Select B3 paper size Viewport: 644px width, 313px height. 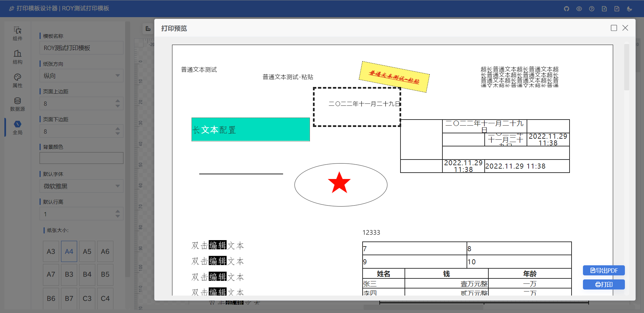69,275
